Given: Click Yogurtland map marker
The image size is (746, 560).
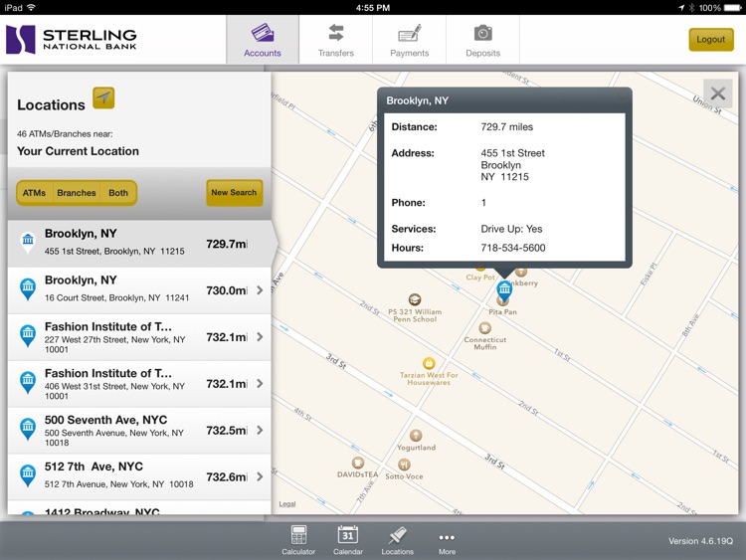Looking at the screenshot, I should point(416,436).
